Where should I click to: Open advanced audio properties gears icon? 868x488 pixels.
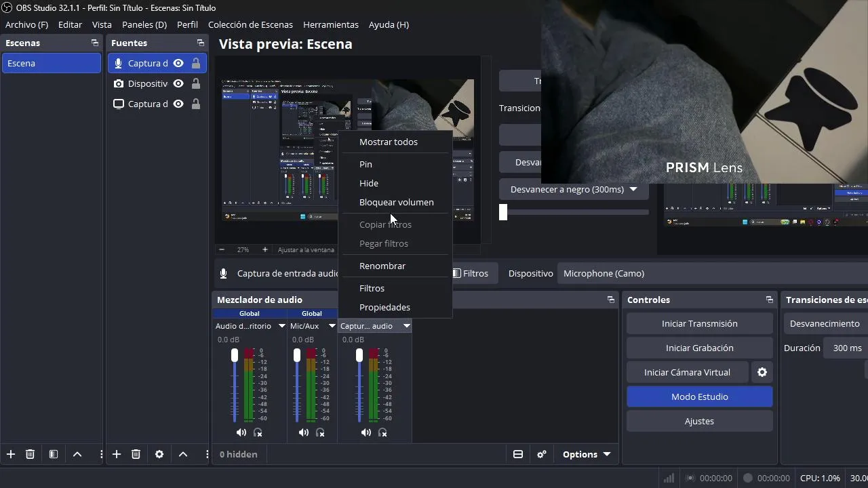pyautogui.click(x=542, y=454)
